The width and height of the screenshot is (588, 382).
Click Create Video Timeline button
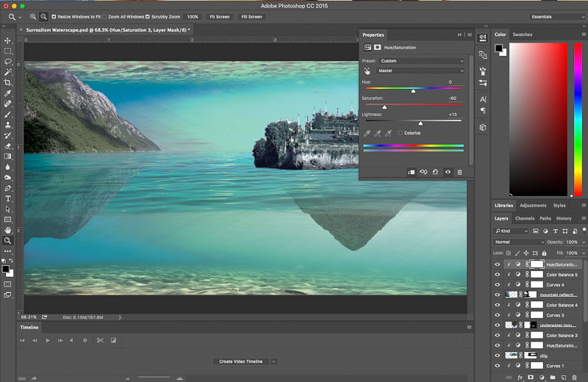241,361
